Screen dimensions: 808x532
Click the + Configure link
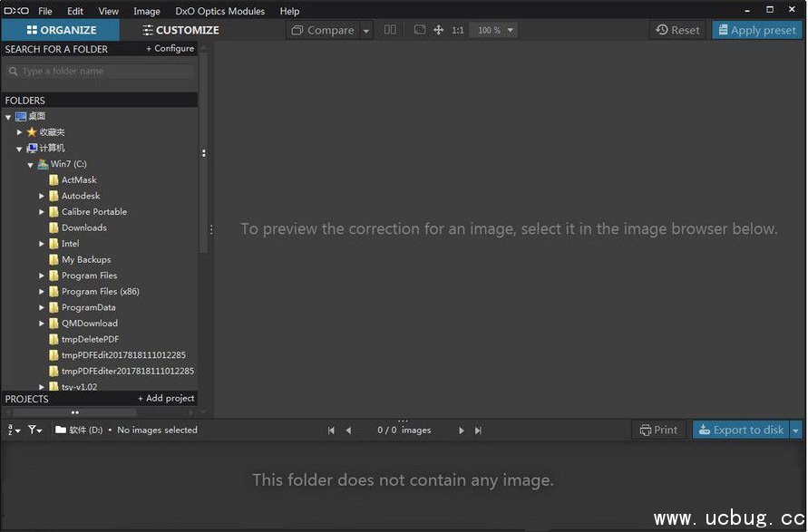pos(170,48)
